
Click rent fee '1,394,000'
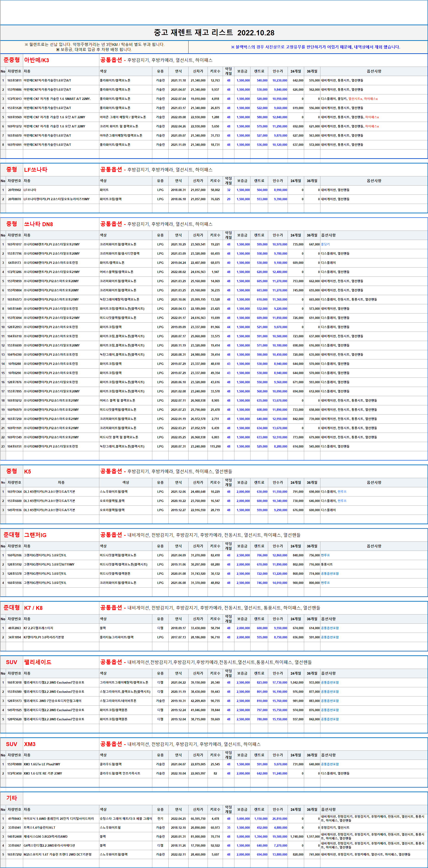(x=261, y=837)
